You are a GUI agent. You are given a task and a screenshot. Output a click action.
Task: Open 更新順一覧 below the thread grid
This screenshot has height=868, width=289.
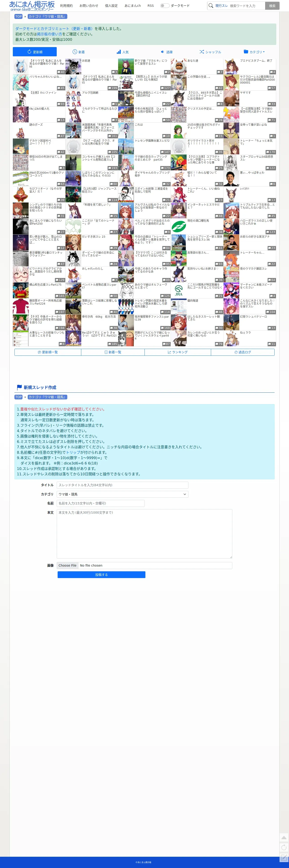[x=48, y=352]
